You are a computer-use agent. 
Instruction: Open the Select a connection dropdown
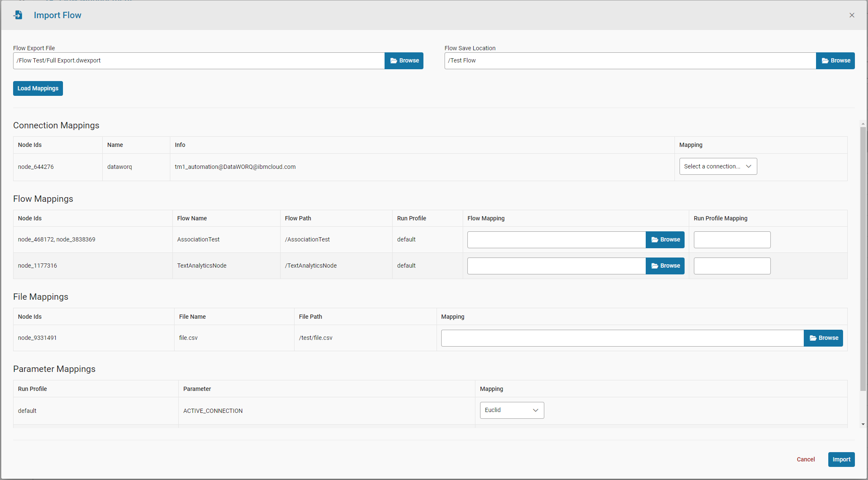[x=718, y=166]
